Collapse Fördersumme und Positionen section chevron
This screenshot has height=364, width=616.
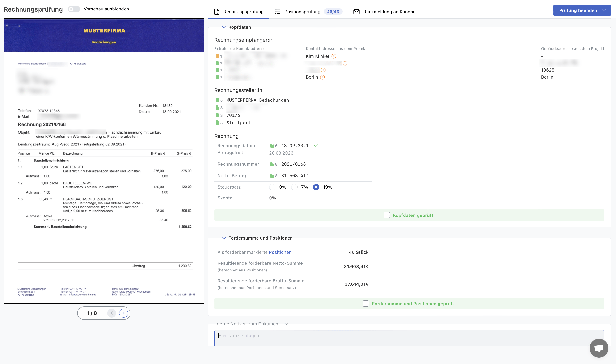pos(224,238)
